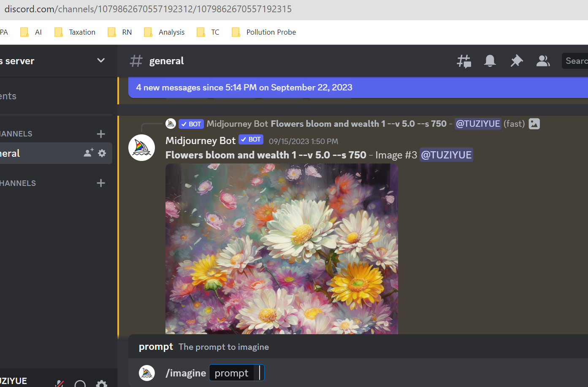Image resolution: width=588 pixels, height=387 pixels.
Task: Click the prompt input field of /imagine
Action: click(237, 373)
